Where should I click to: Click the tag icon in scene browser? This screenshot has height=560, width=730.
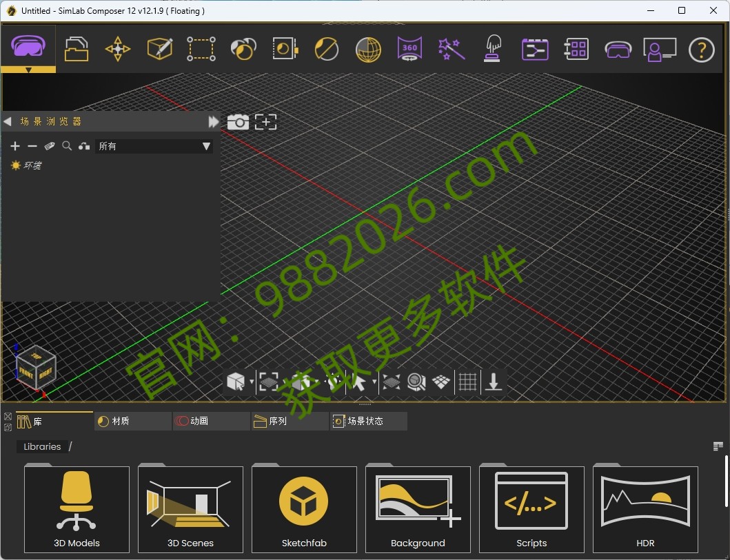(50, 146)
